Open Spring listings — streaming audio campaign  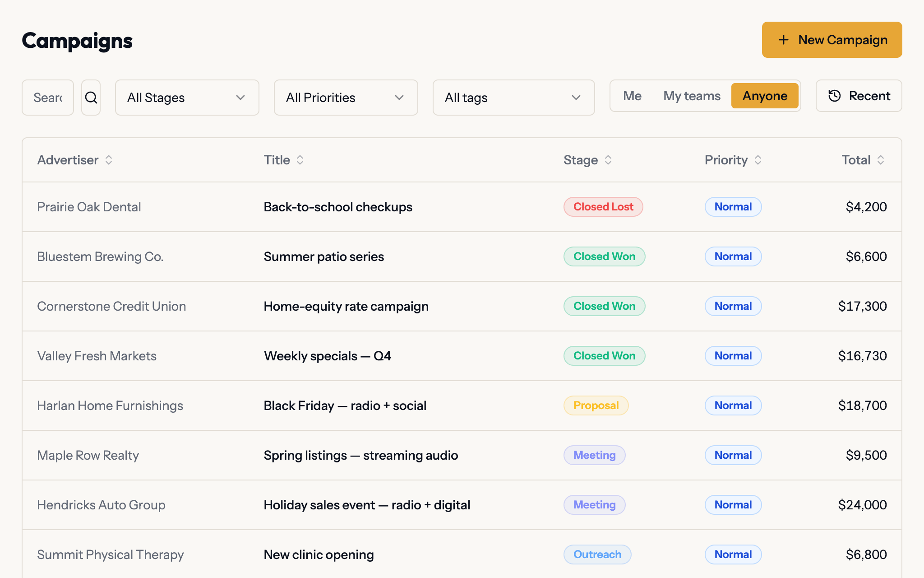pyautogui.click(x=360, y=455)
